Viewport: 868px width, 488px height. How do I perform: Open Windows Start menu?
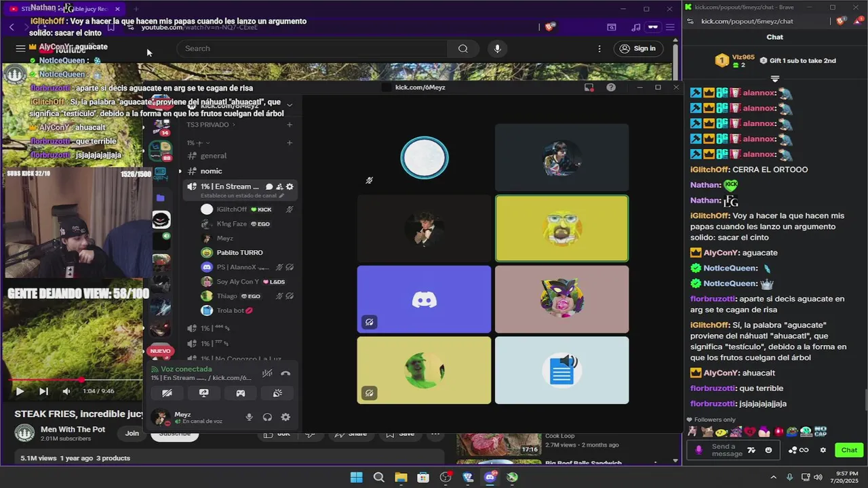click(x=356, y=477)
